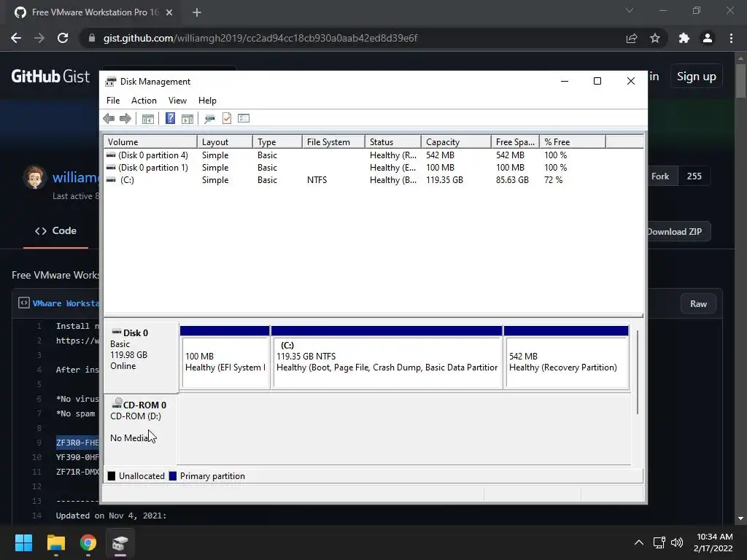
Task: Click Raw button on gist file
Action: click(698, 304)
